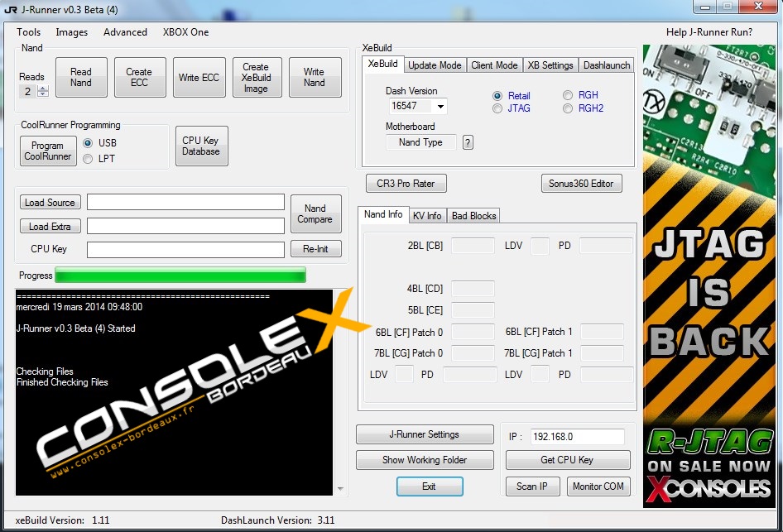Switch to the XB Settings tab
Screen dimensions: 783x532
tap(550, 65)
